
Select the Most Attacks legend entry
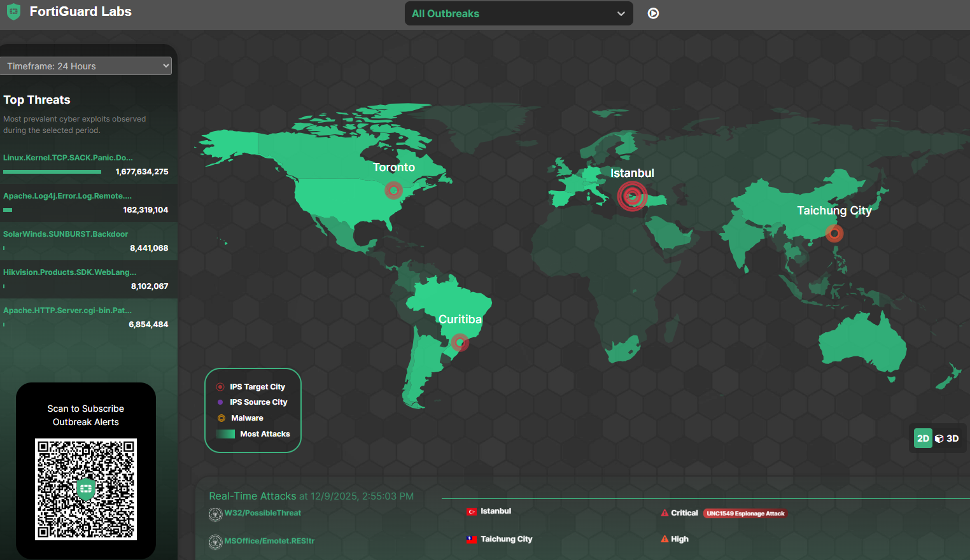pyautogui.click(x=254, y=433)
